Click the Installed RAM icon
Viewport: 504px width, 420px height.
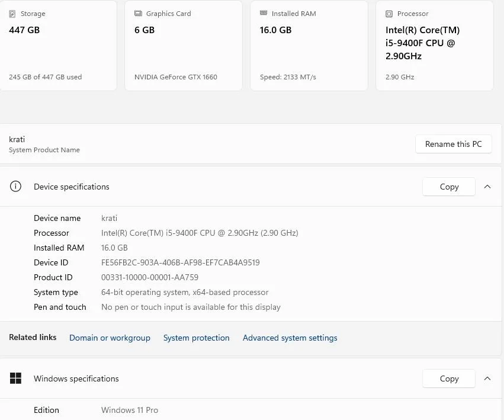pos(263,13)
